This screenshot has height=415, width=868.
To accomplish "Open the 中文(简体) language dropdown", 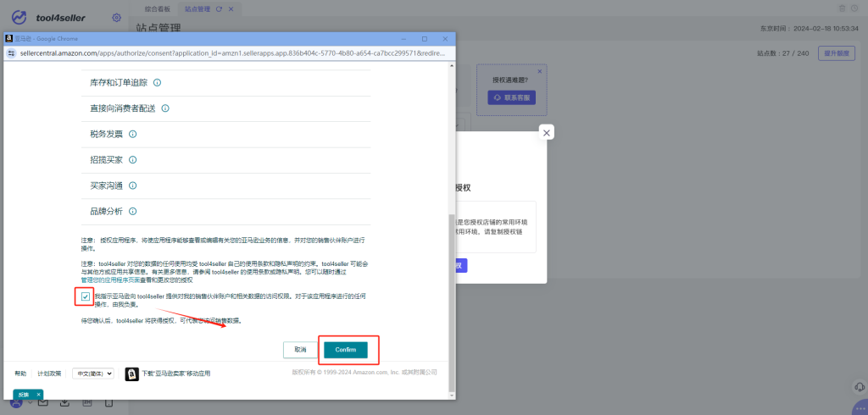I will [93, 373].
